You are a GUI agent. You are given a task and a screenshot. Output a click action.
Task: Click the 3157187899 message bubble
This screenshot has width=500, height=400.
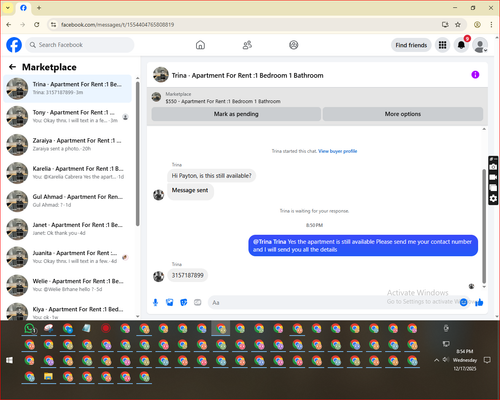tap(188, 275)
